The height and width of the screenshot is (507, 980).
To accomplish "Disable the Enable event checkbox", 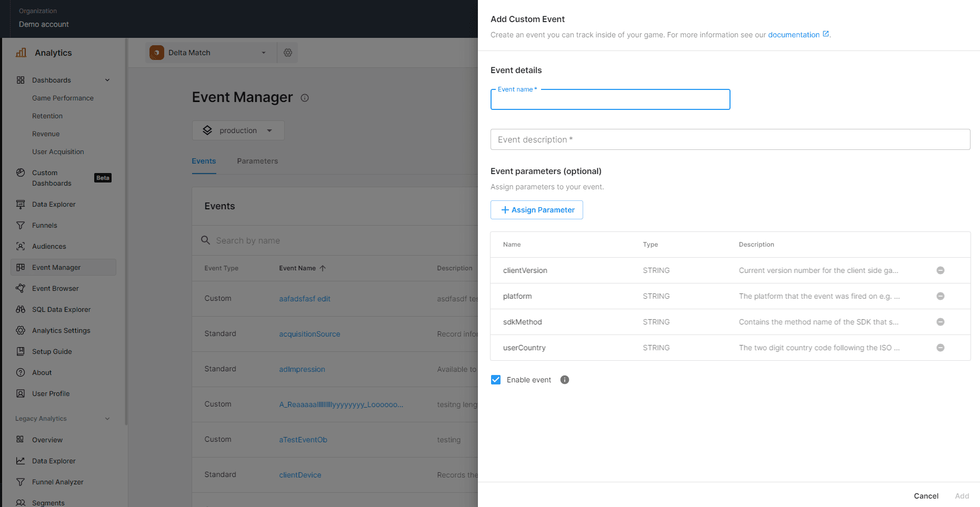I will click(x=495, y=379).
